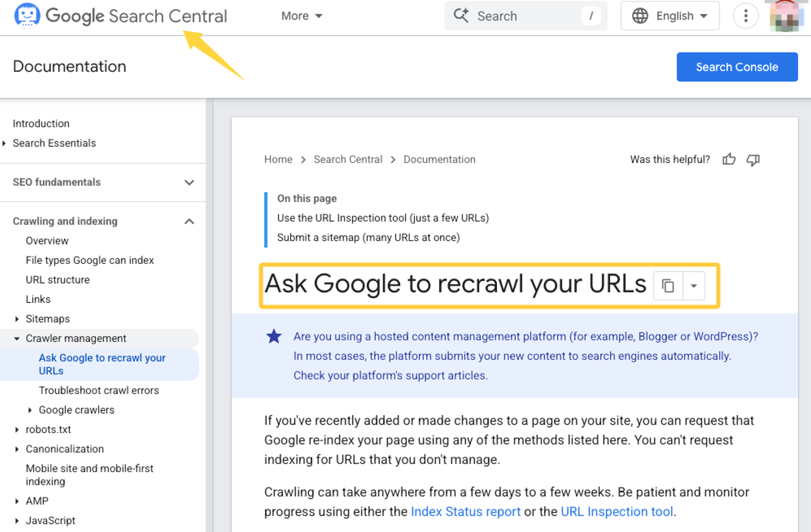Jump to Submit a sitemap section
This screenshot has width=811, height=532.
tap(368, 238)
